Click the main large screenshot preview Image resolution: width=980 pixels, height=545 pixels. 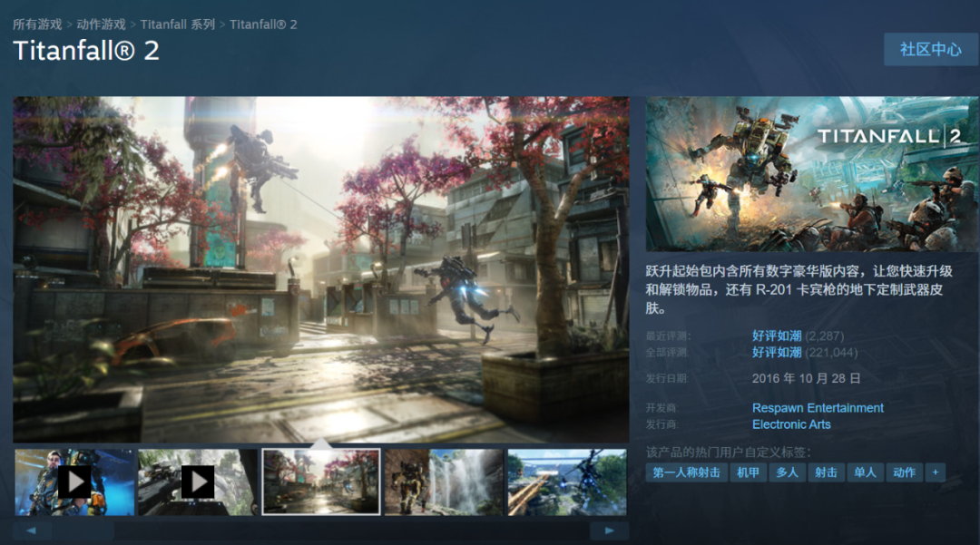click(x=321, y=269)
